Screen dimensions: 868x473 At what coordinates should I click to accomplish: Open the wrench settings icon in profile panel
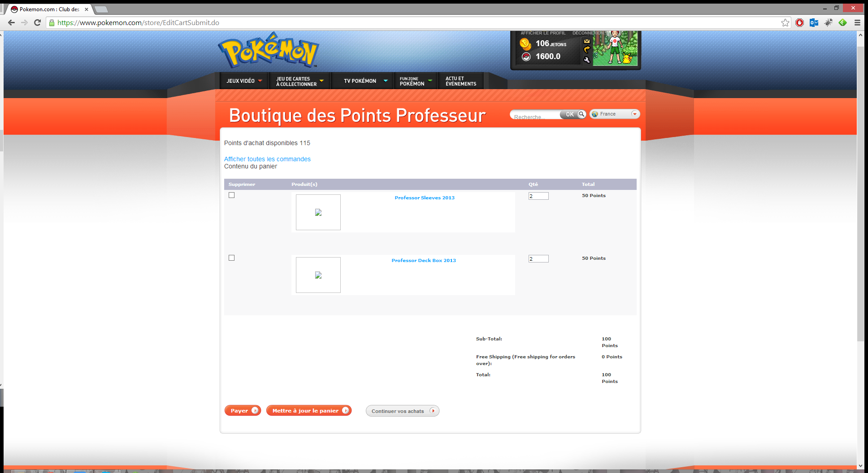587,60
